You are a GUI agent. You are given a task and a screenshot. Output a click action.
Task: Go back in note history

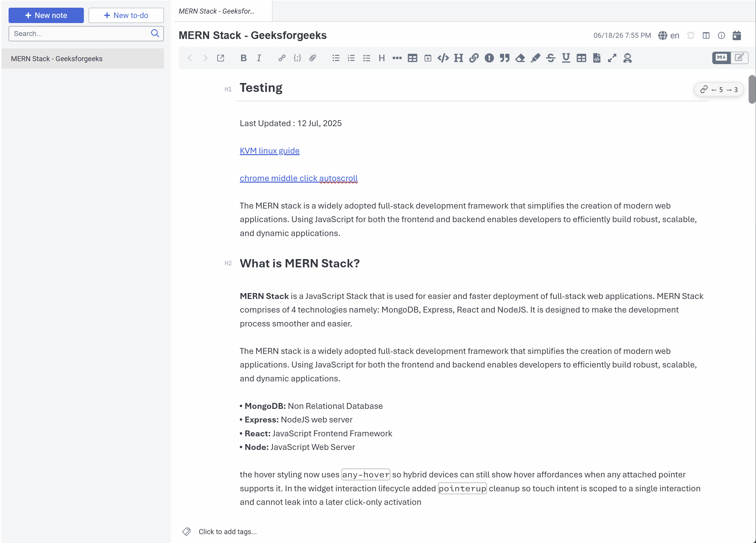190,58
